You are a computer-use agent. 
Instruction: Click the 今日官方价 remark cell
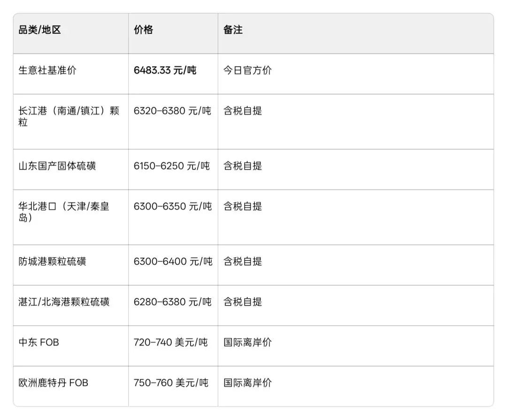pos(247,70)
